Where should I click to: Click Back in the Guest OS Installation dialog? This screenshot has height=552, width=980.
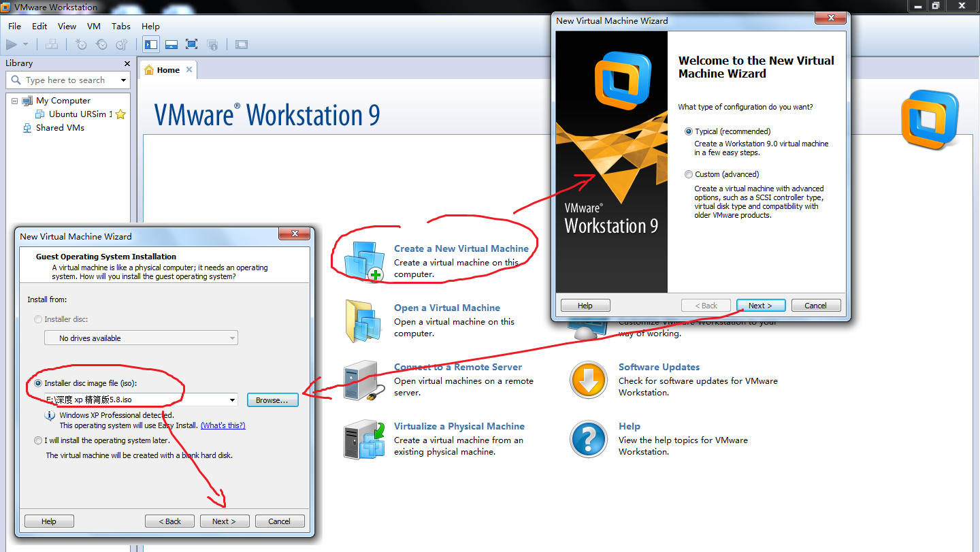170,521
